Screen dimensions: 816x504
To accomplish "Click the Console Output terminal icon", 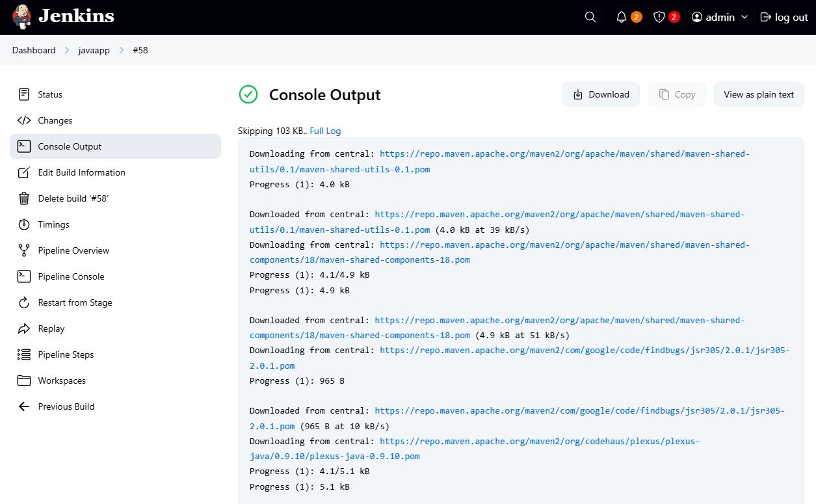I will pyautogui.click(x=24, y=146).
